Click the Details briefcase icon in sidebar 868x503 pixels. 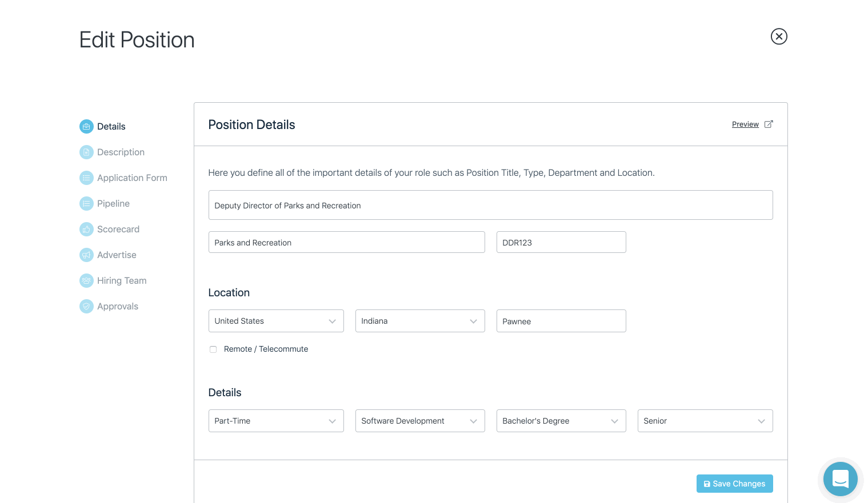(86, 127)
